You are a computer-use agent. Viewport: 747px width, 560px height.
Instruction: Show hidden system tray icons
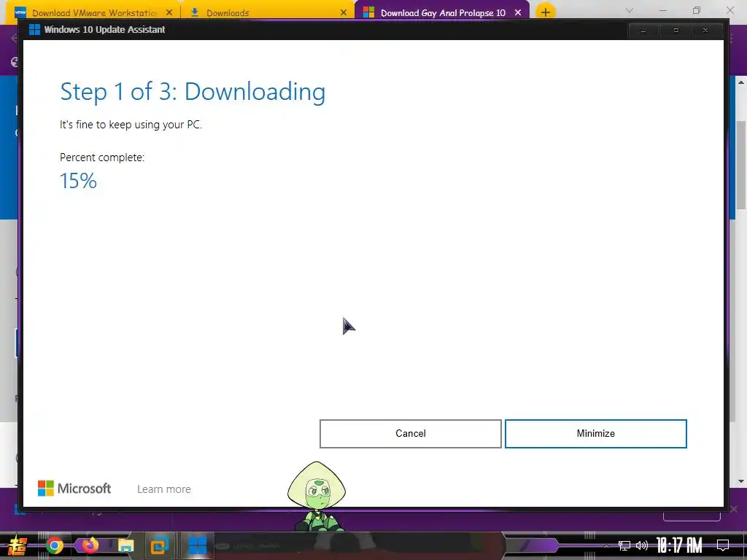[606, 545]
